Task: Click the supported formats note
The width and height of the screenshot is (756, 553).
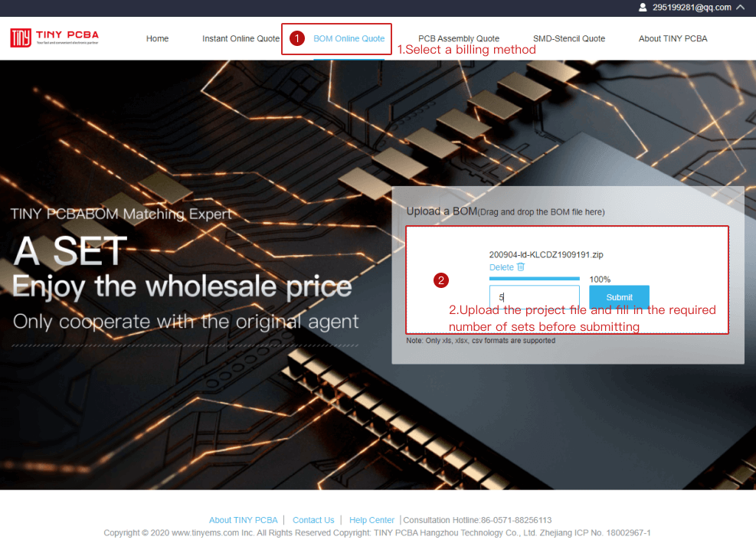Action: [x=481, y=340]
